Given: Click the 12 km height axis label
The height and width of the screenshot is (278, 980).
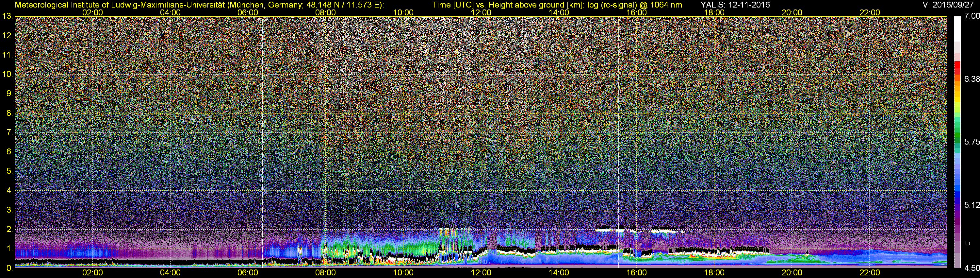Looking at the screenshot, I should (7, 36).
